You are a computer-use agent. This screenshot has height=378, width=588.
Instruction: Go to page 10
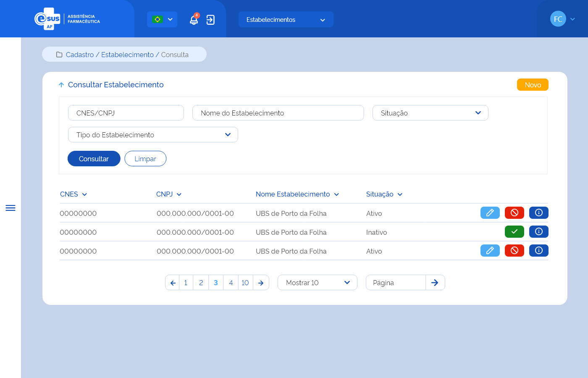pyautogui.click(x=246, y=283)
